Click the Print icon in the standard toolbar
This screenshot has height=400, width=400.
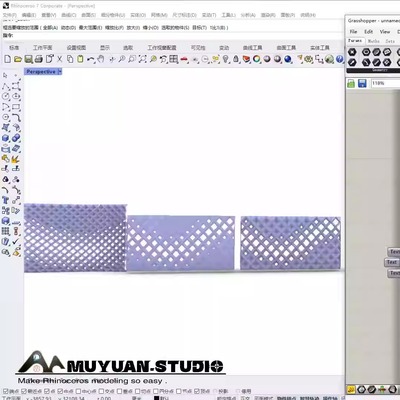point(39,59)
